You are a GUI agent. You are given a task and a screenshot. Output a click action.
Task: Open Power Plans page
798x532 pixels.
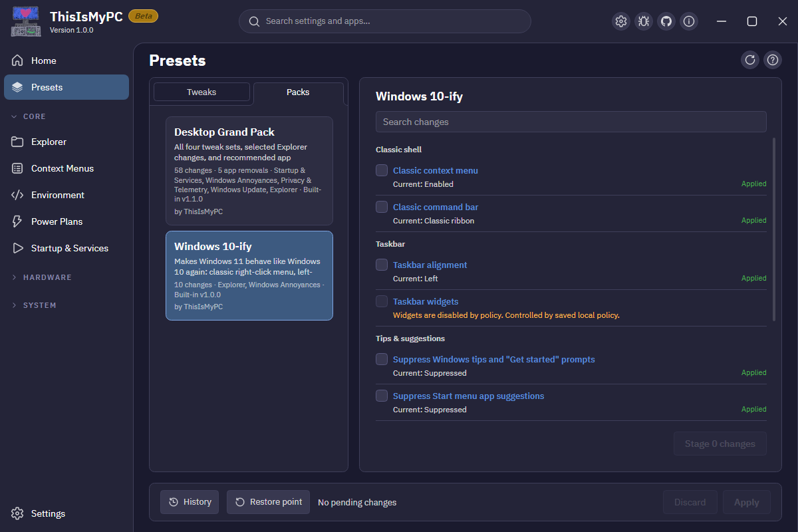tap(66, 221)
